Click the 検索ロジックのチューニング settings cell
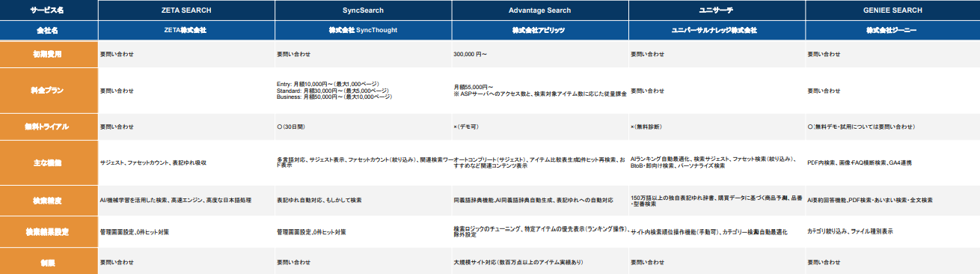This screenshot has width=980, height=274. 539,232
